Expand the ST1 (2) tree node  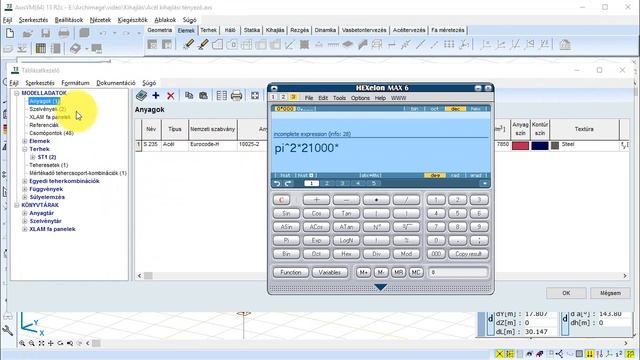coord(33,157)
